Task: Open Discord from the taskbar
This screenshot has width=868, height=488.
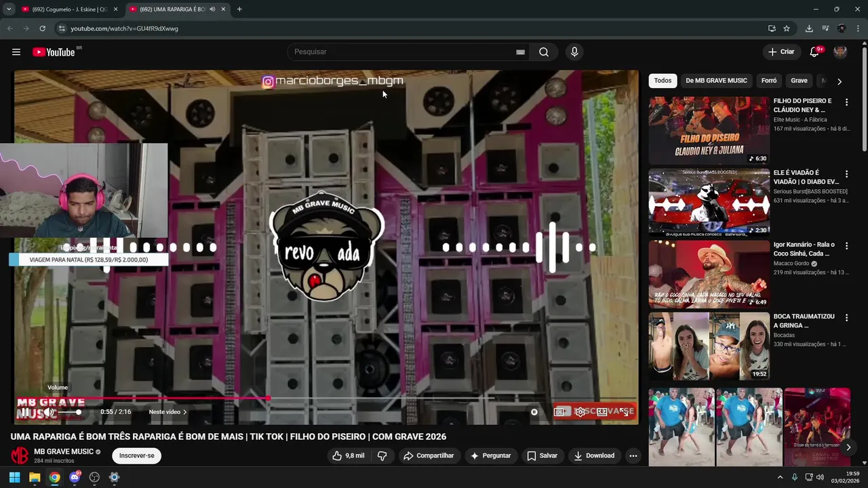Action: (x=75, y=477)
